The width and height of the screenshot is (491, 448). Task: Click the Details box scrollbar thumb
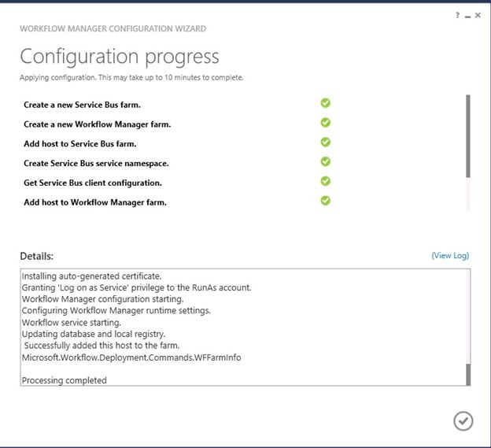tap(468, 375)
